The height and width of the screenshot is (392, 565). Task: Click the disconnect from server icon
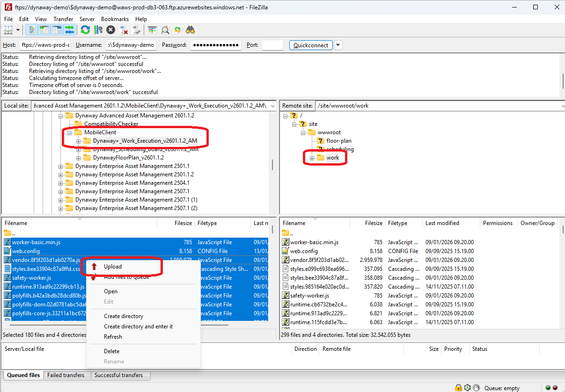click(x=124, y=30)
